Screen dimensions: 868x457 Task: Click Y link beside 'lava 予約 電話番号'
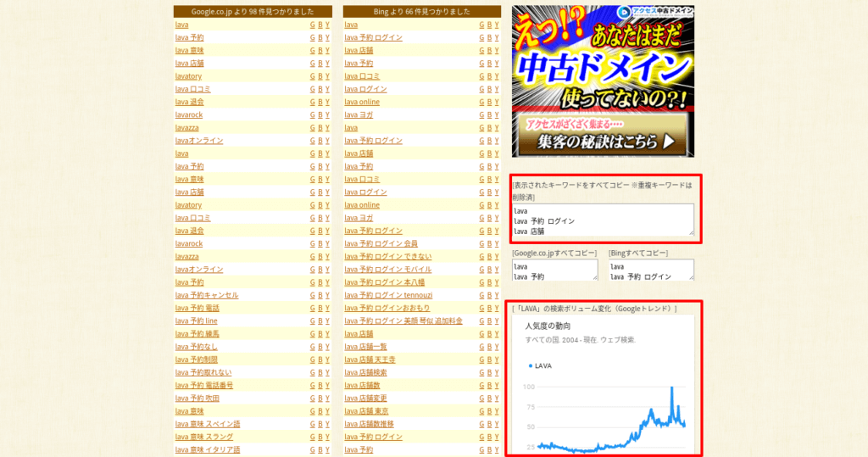pyautogui.click(x=327, y=386)
